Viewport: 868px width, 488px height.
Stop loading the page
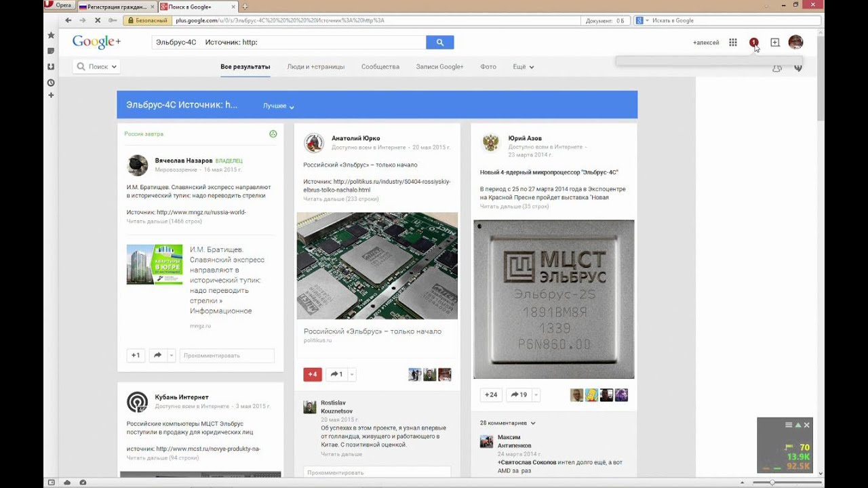(x=97, y=20)
